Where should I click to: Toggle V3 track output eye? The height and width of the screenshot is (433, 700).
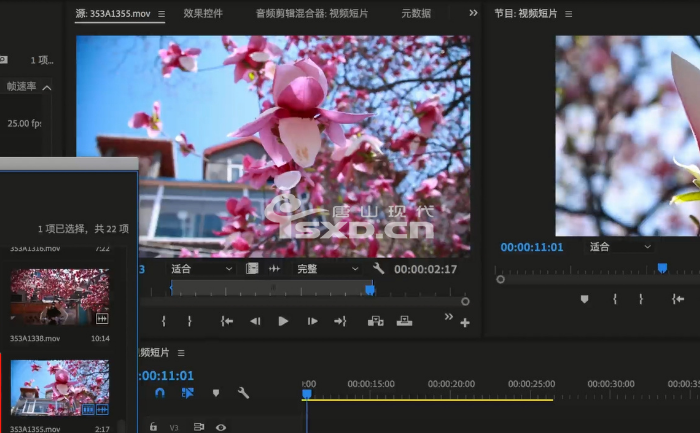pos(221,428)
